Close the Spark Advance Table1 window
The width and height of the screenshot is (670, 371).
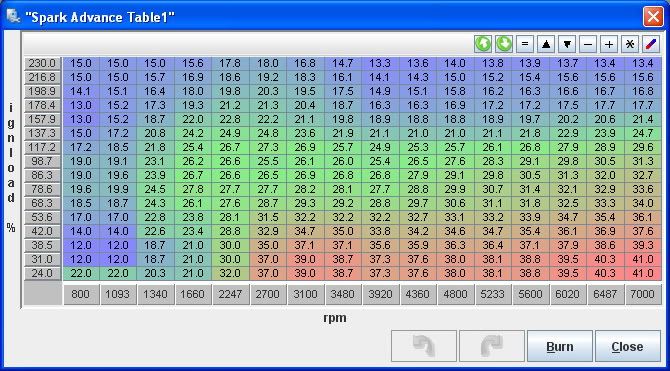[653, 17]
